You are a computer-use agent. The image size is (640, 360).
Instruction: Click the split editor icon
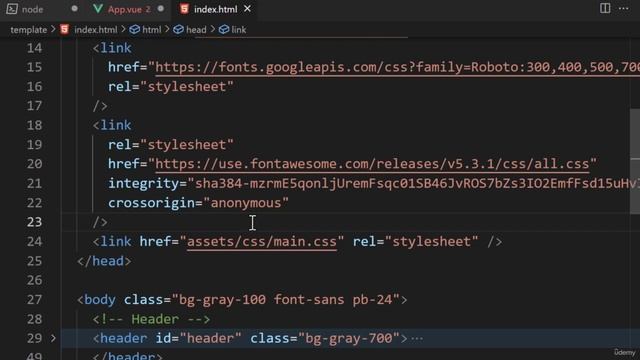[605, 8]
